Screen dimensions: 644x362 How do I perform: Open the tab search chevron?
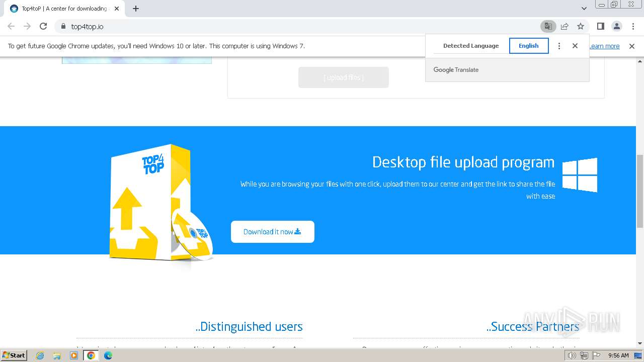point(584,9)
